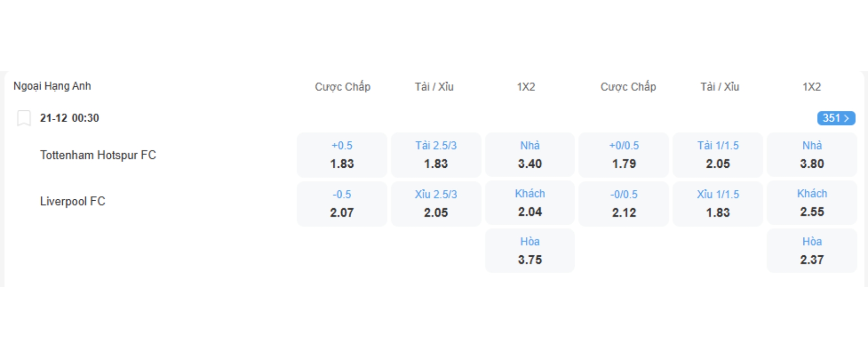Select Liverpool -0.5 handicap at 2.07
Viewport: 868px width, 358px height.
pyautogui.click(x=342, y=204)
